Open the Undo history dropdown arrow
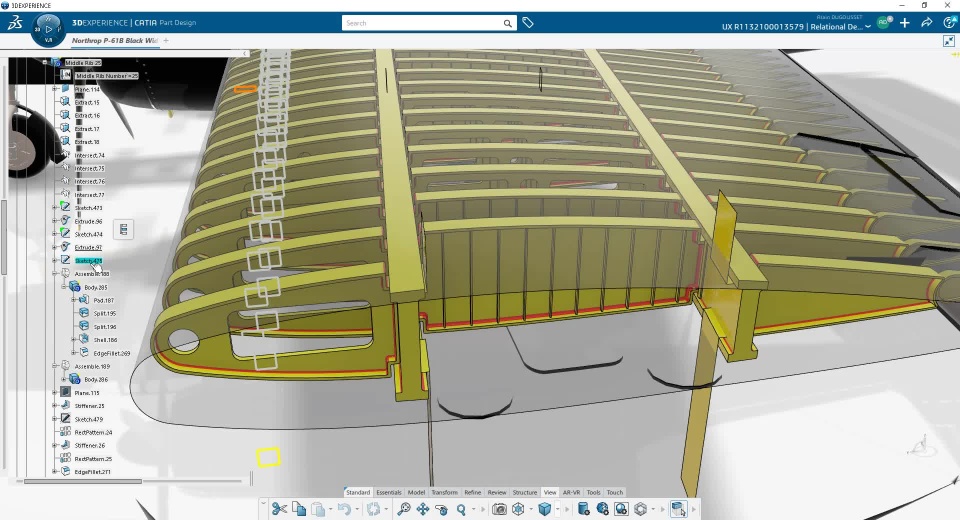The height and width of the screenshot is (520, 960). [357, 509]
